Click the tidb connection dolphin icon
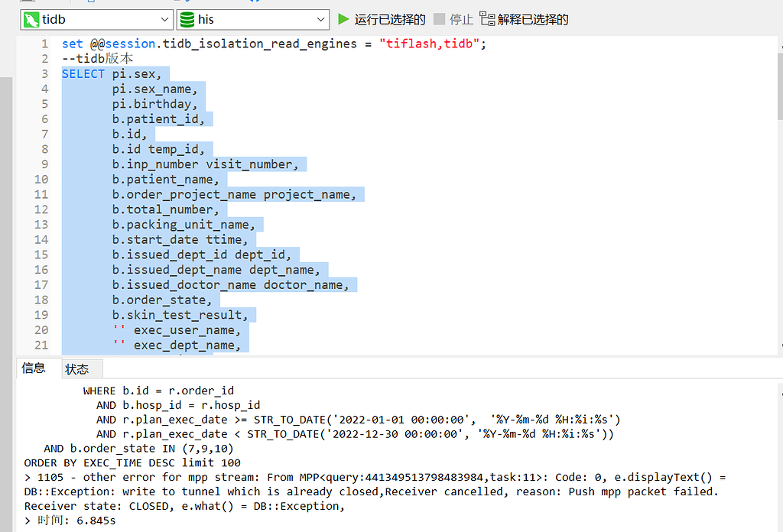Screen dimensions: 783x532 [x=31, y=20]
